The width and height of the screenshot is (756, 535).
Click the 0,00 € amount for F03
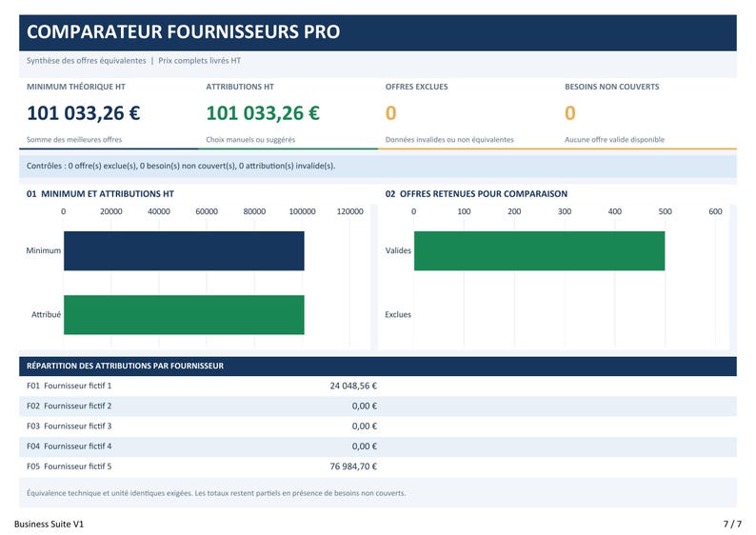pyautogui.click(x=365, y=426)
